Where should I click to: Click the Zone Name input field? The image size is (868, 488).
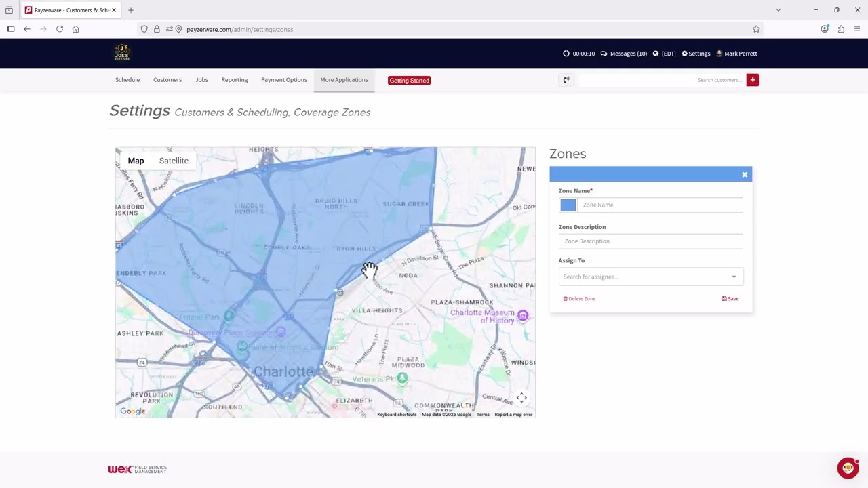[659, 205]
